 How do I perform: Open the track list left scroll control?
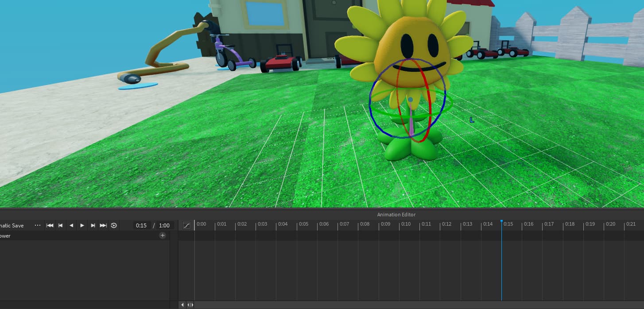point(182,305)
